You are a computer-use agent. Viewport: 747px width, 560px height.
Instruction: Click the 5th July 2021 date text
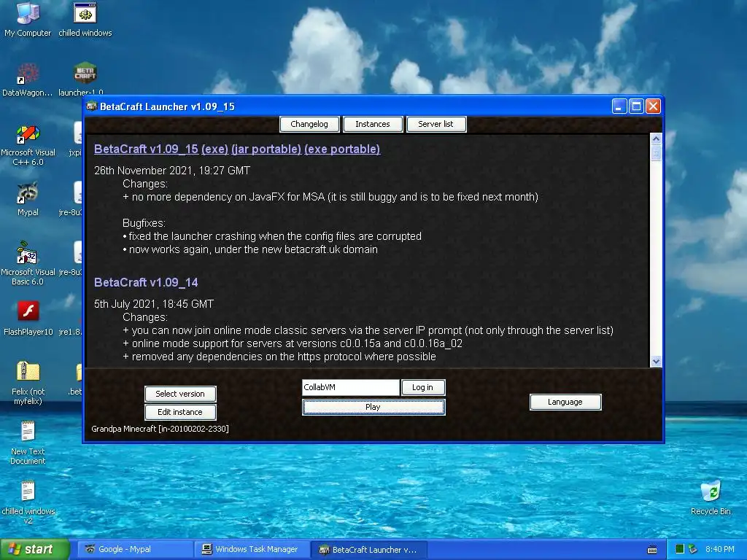(x=154, y=304)
